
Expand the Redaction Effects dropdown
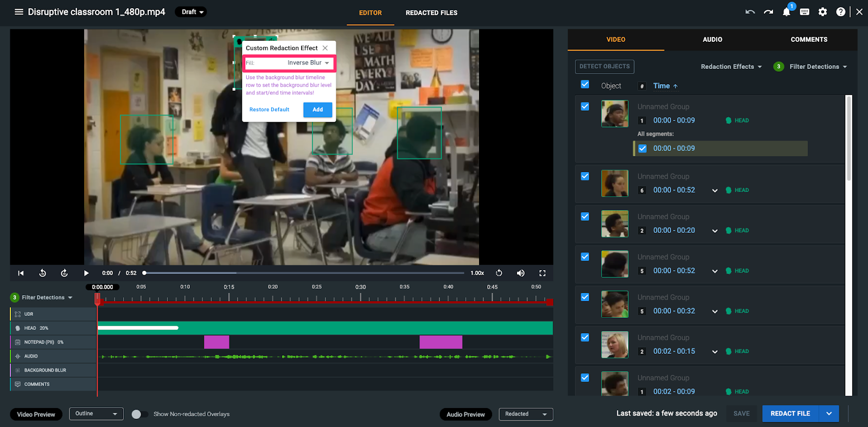pyautogui.click(x=731, y=67)
